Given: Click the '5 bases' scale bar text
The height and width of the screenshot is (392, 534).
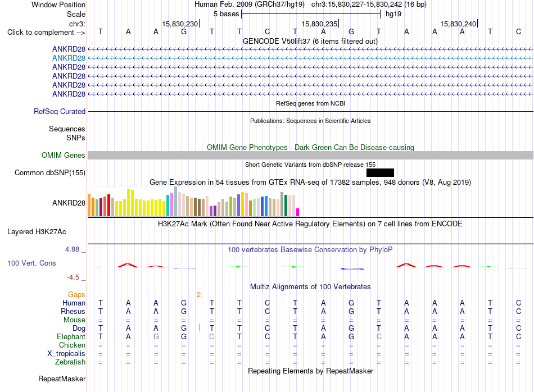Looking at the screenshot, I should [x=226, y=14].
